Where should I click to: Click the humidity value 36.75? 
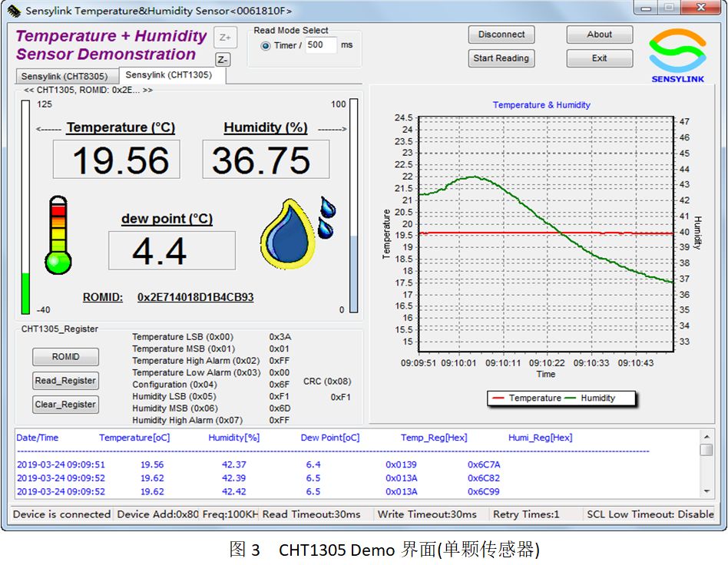click(x=266, y=160)
